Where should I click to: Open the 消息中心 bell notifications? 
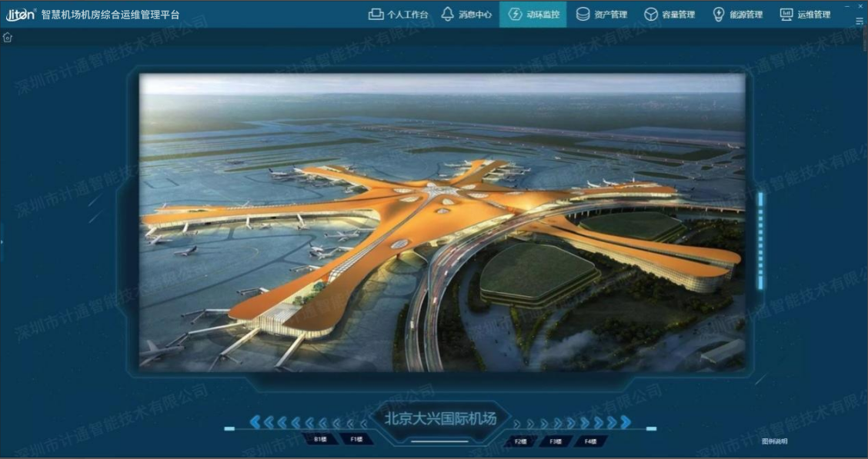(466, 15)
